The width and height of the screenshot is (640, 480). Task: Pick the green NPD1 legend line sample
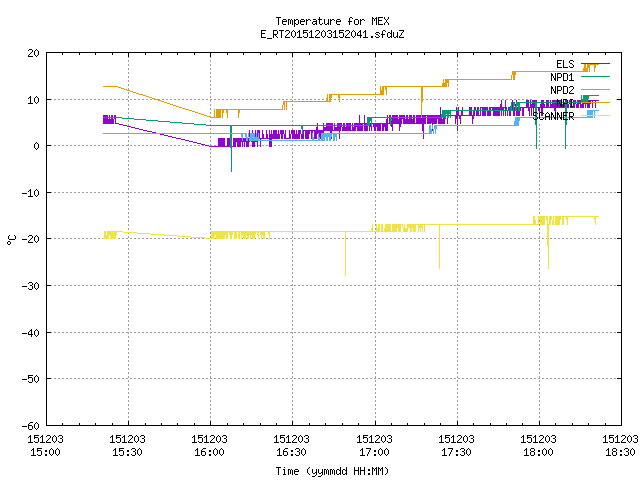tap(595, 77)
